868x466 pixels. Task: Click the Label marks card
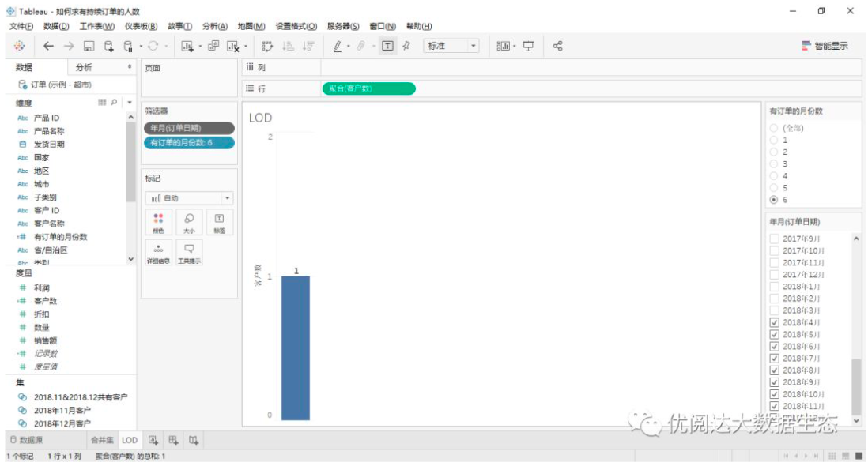click(219, 222)
